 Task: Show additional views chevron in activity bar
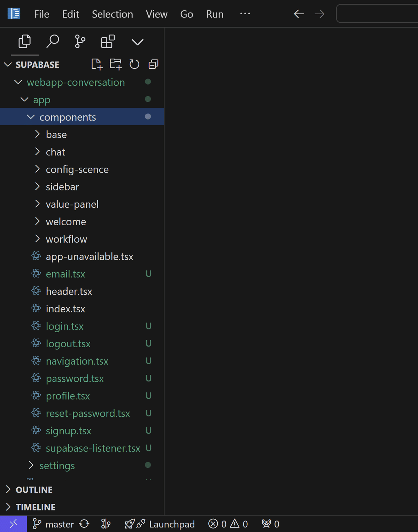138,43
